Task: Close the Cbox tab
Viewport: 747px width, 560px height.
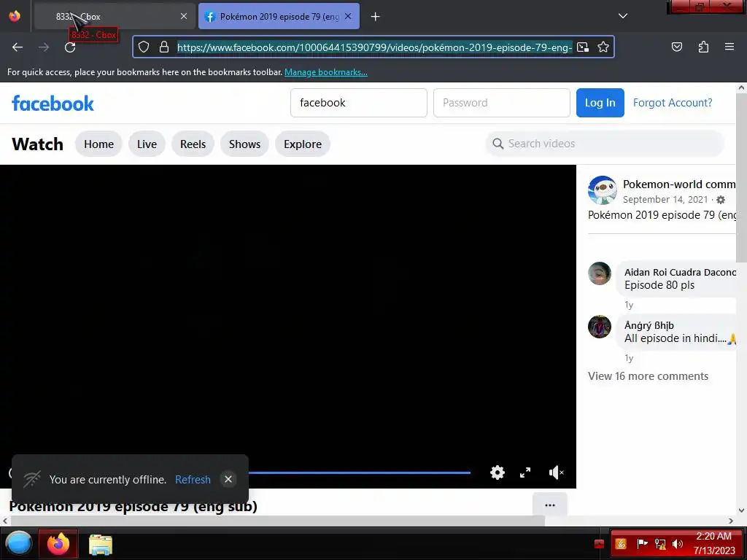Action: 184,17
